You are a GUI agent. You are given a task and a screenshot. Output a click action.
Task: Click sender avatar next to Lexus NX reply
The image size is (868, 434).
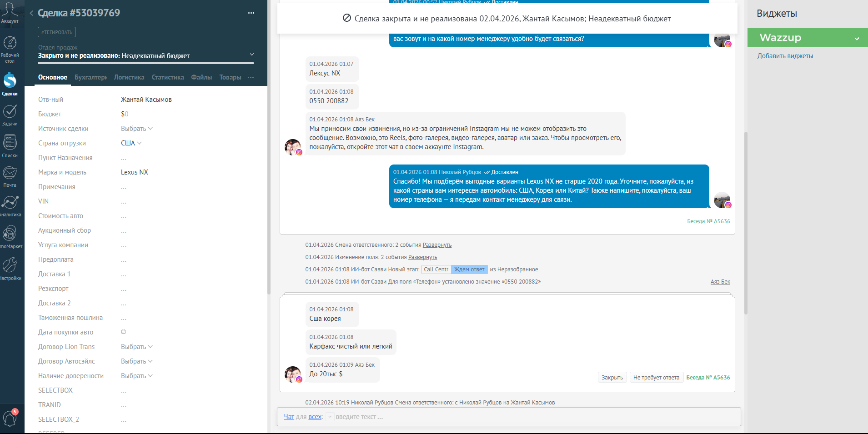coord(722,200)
